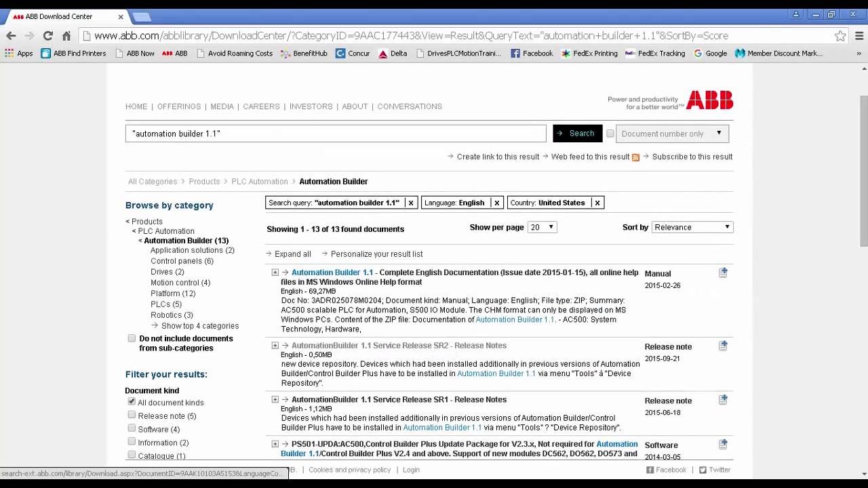Open the OFFERINGS menu item
Image resolution: width=868 pixels, height=488 pixels.
point(179,106)
